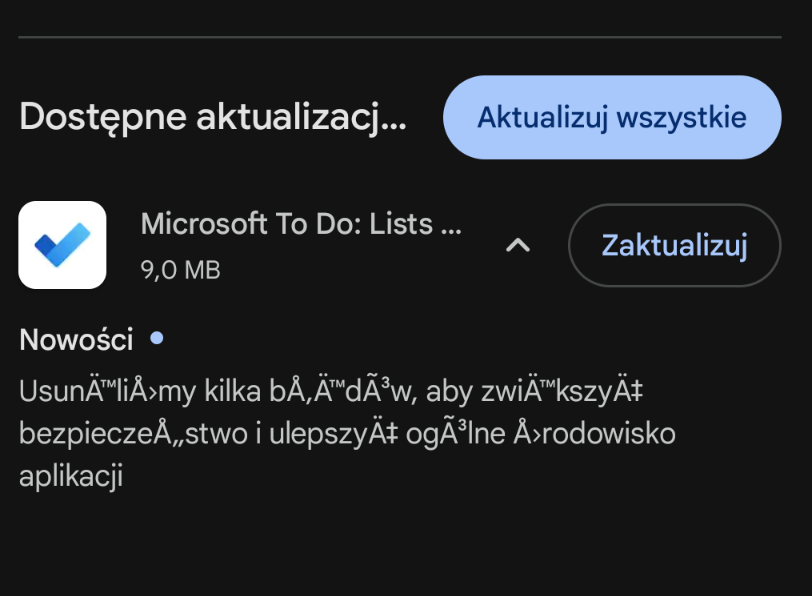Click the white rounded app thumbnail

point(62,245)
